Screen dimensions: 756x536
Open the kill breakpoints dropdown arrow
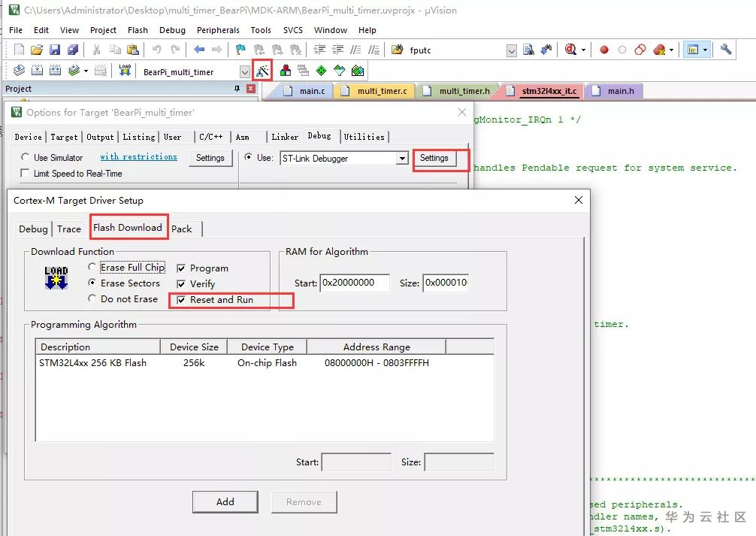[671, 50]
